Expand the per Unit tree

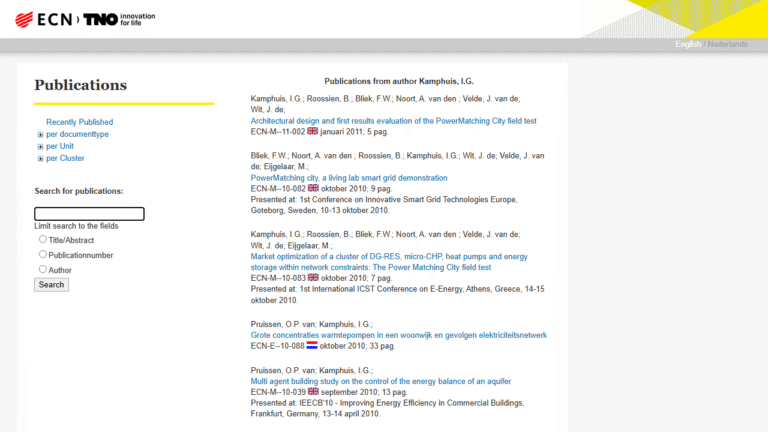pyautogui.click(x=41, y=146)
